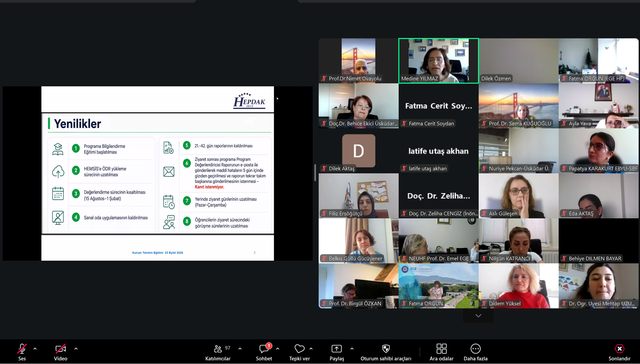Open Oturum sahibi araçları shield icon
This screenshot has height=364, width=640.
[386, 349]
